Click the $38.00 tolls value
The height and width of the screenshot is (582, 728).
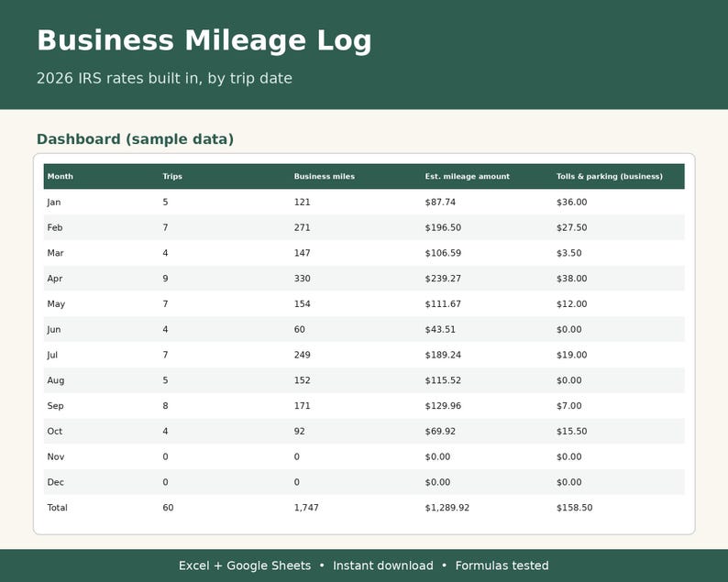pos(571,279)
